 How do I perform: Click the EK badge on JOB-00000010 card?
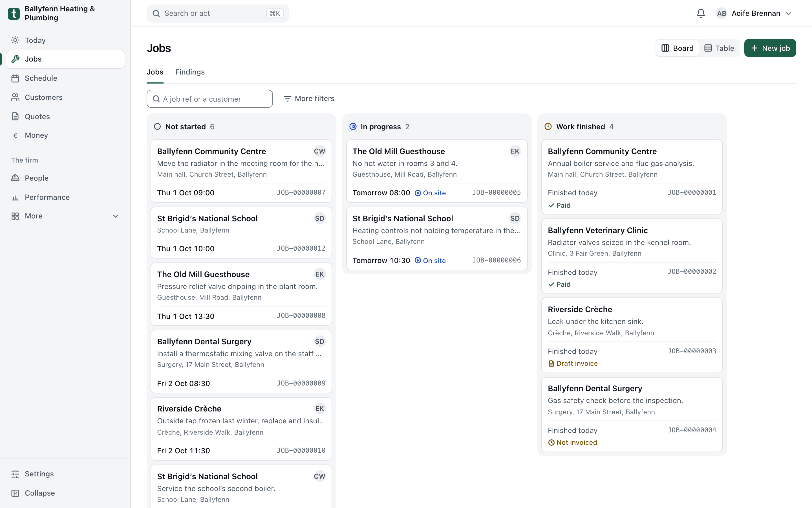[x=319, y=409]
